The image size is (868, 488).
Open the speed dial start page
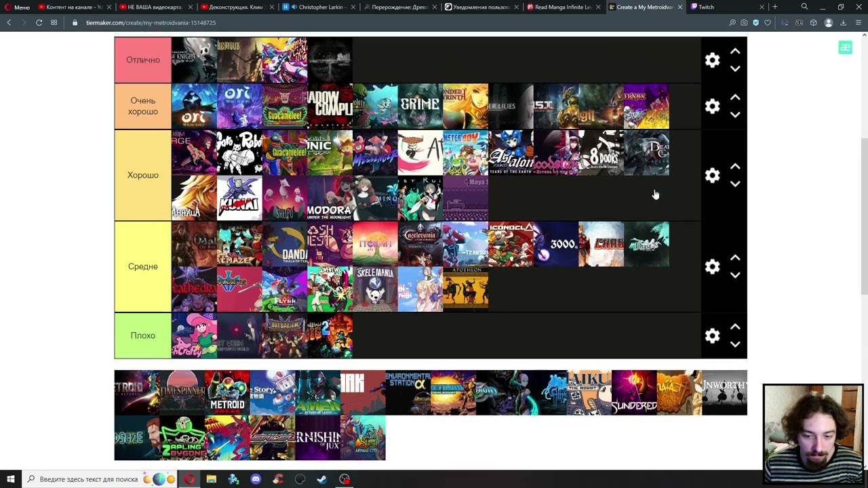click(x=54, y=22)
